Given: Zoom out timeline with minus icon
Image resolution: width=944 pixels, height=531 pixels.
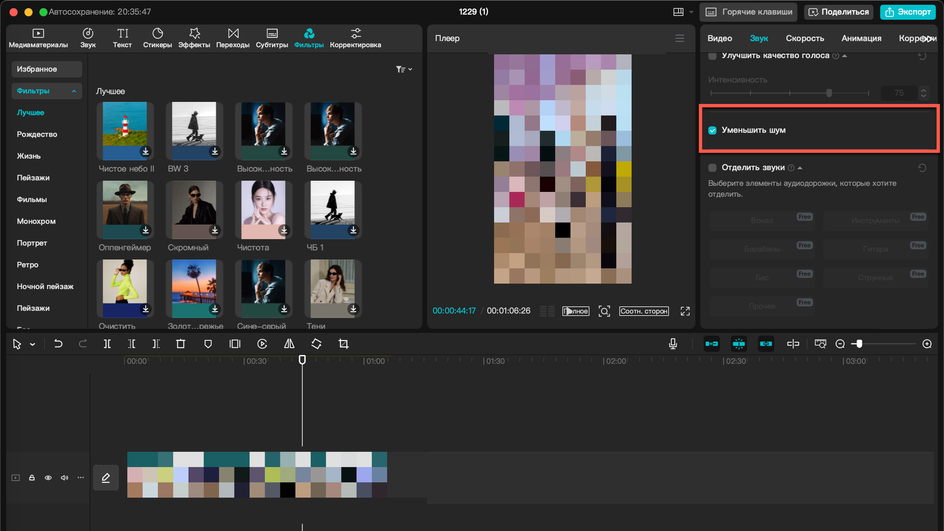Looking at the screenshot, I should pos(840,344).
